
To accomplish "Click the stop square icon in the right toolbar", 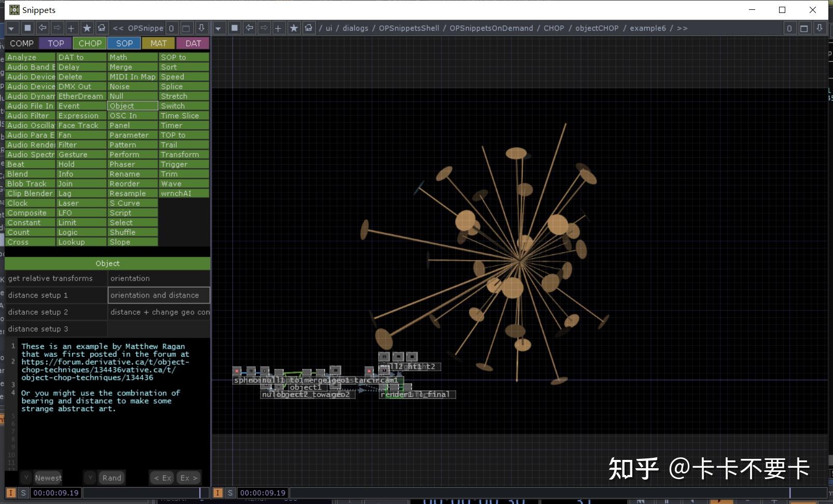I will point(234,28).
